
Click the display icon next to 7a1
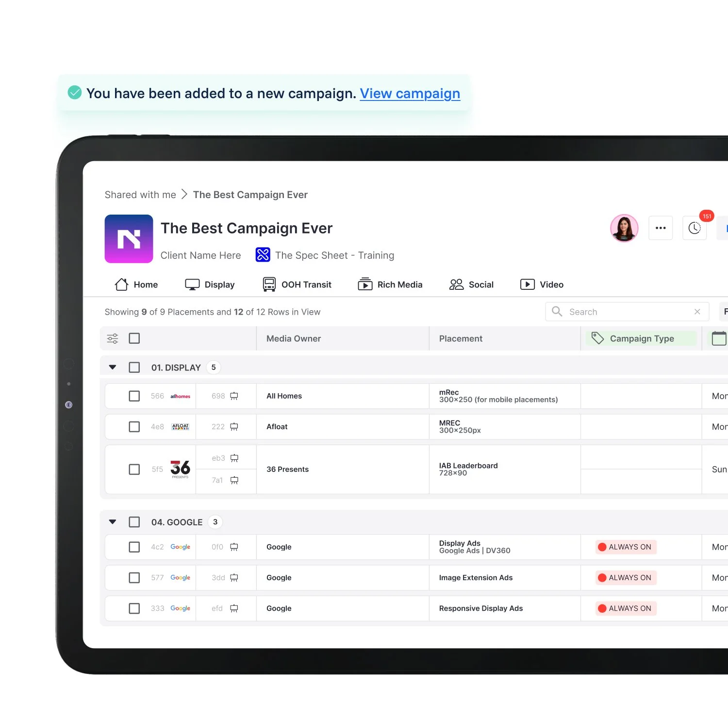tap(234, 480)
